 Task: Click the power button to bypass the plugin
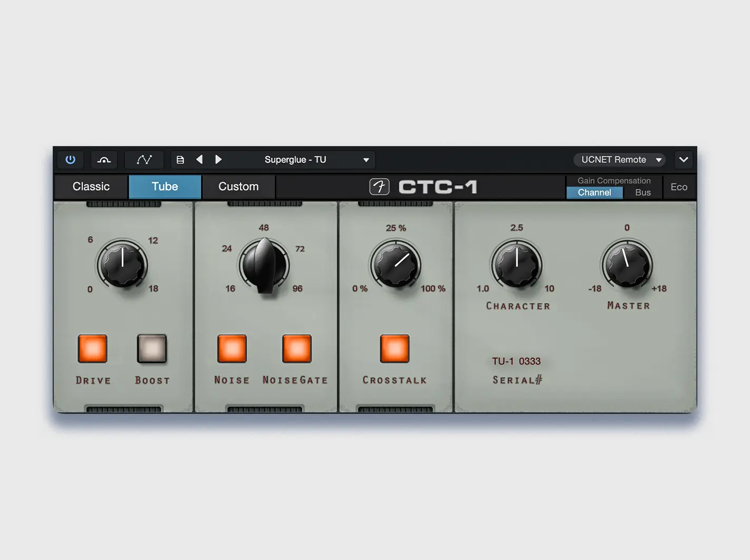coord(70,160)
